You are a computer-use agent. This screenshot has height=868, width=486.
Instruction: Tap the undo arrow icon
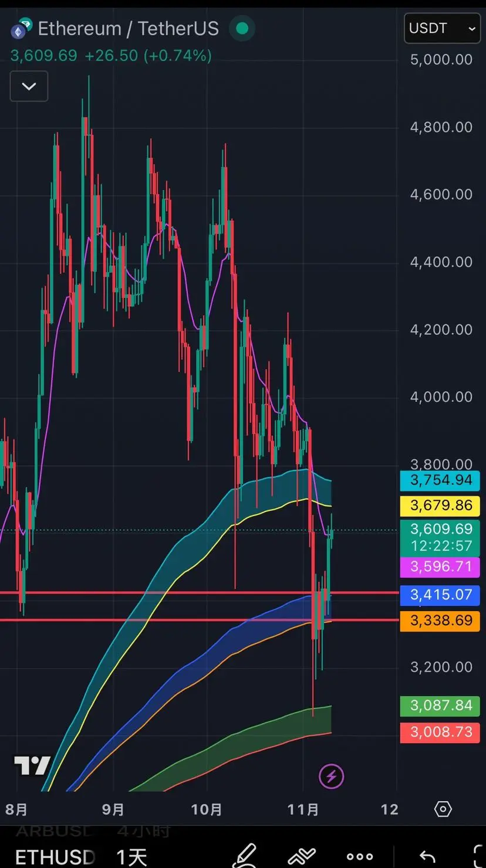point(427,857)
